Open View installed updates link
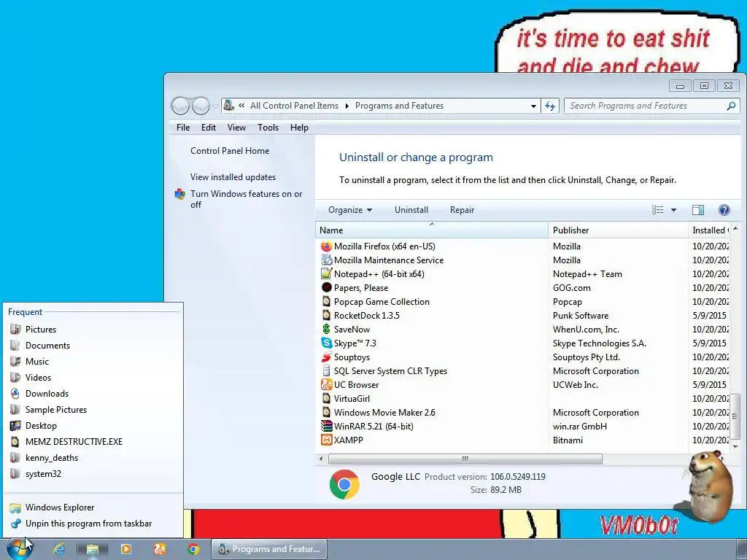 click(x=233, y=177)
